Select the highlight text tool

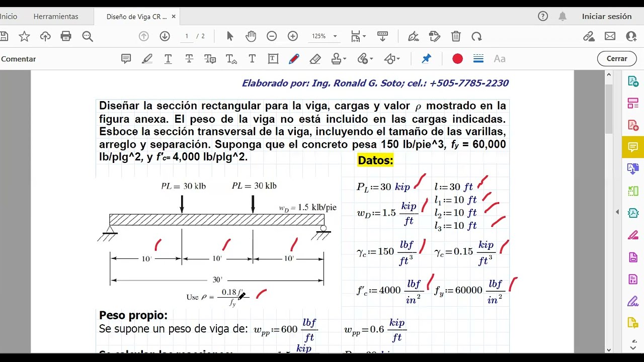(147, 59)
